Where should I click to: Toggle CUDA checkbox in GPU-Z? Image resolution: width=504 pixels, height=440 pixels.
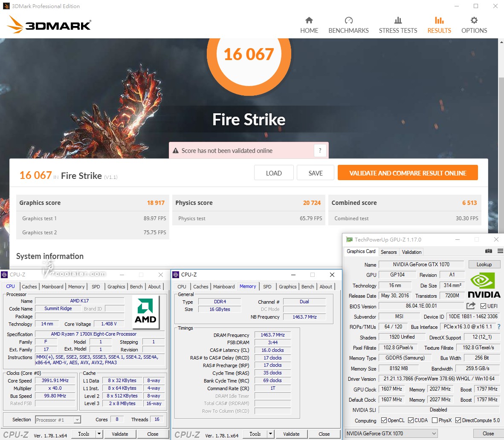coord(411,420)
